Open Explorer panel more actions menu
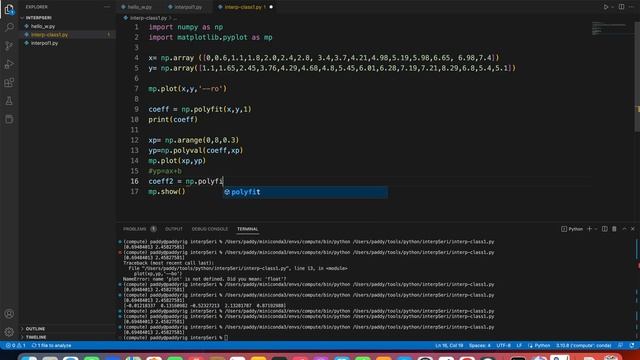 coord(107,7)
